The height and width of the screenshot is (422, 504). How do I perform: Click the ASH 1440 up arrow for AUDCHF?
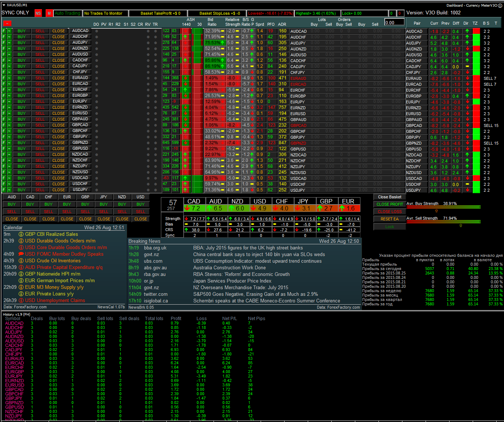coord(185,37)
